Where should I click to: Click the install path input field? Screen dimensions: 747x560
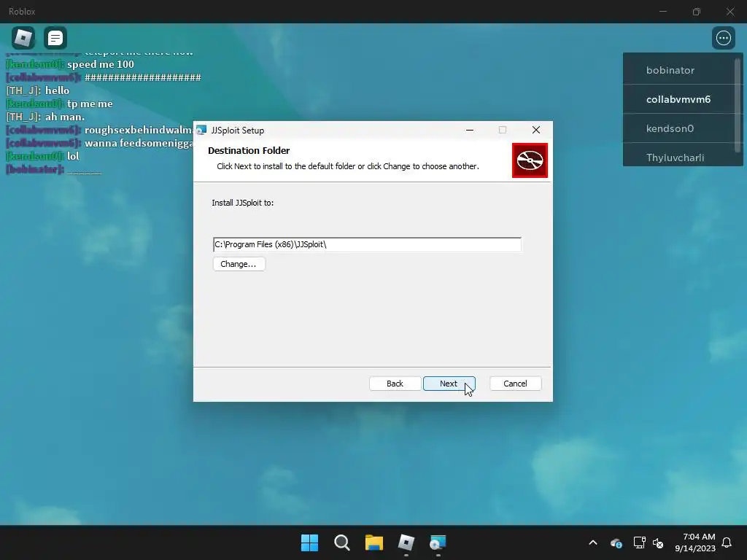367,244
